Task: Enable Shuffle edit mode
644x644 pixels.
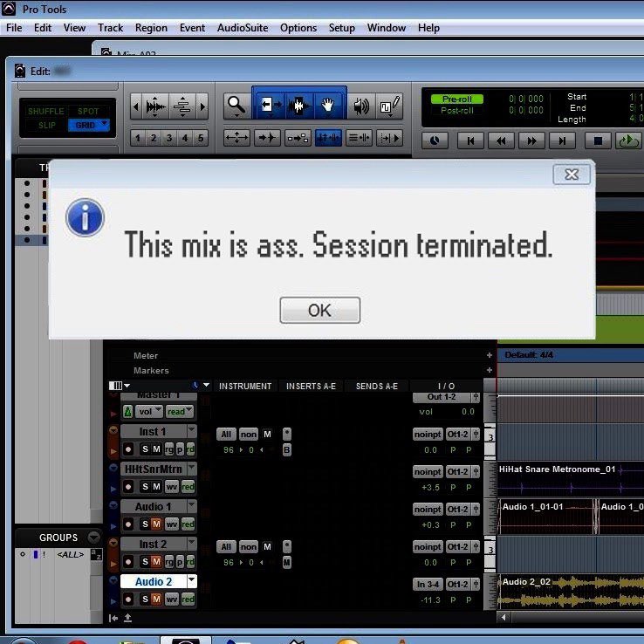Action: (44, 112)
